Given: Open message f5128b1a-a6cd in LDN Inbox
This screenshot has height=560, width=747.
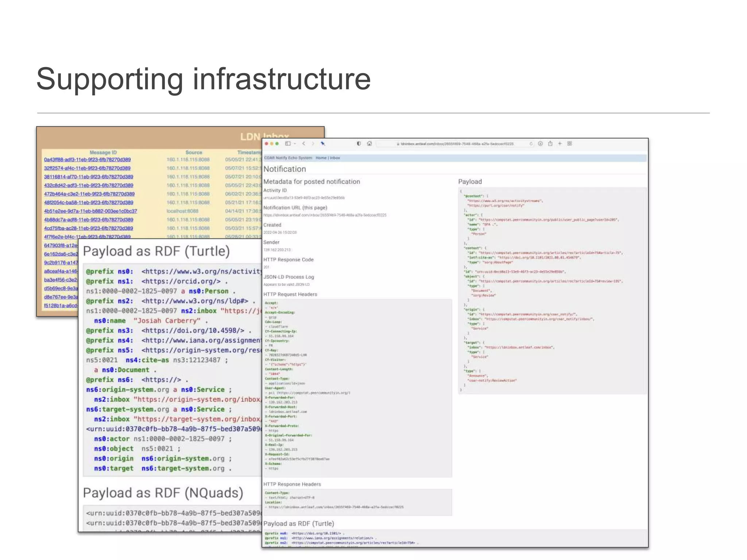Looking at the screenshot, I should click(61, 306).
